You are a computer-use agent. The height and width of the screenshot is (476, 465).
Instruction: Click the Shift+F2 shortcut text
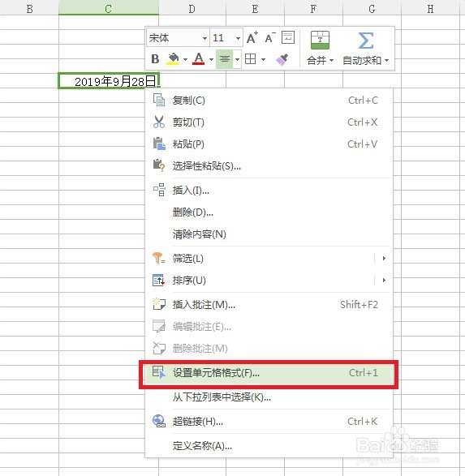coord(359,304)
